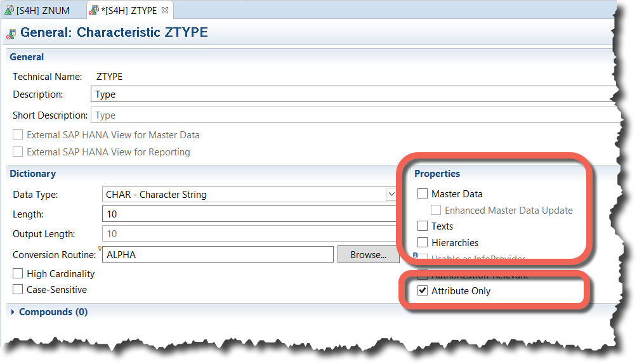Image resolution: width=637 pixels, height=364 pixels.
Task: Enable the Texts property checkbox
Action: [x=423, y=226]
